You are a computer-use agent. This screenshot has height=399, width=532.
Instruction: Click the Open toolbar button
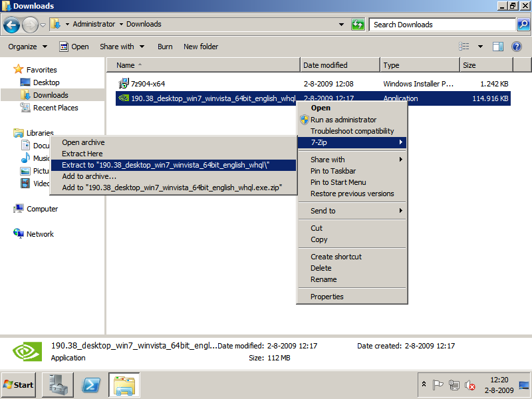point(74,47)
